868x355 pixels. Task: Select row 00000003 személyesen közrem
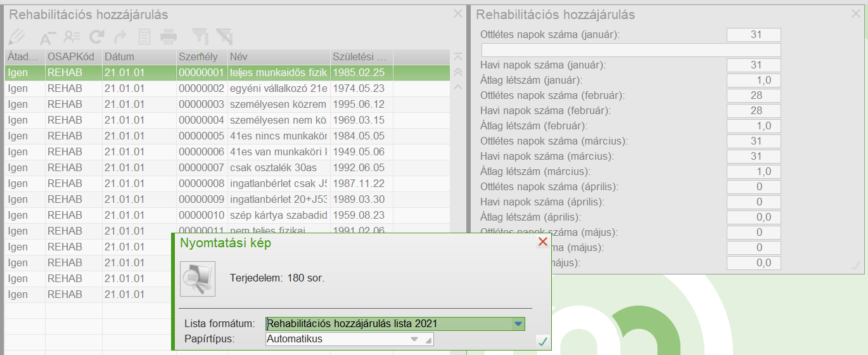point(227,104)
